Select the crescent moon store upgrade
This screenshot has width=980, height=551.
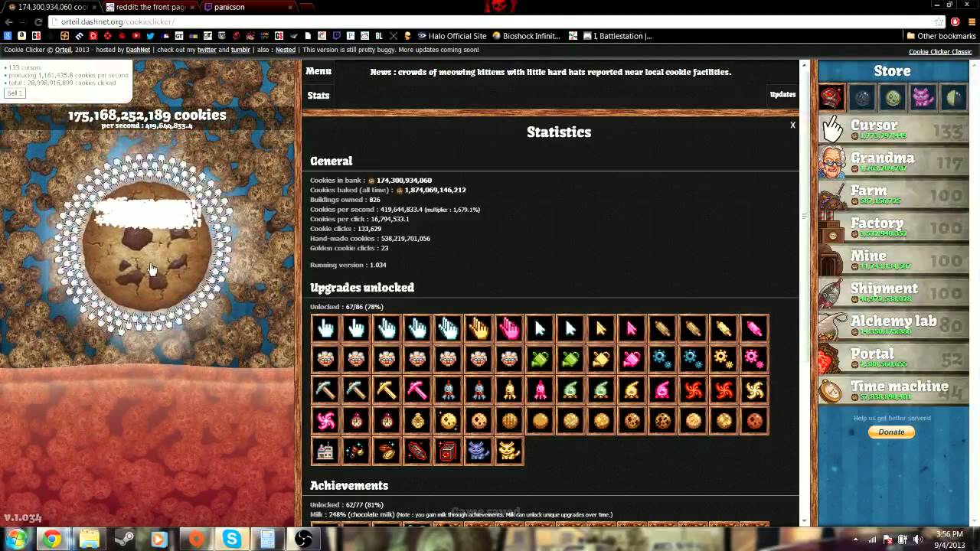[x=954, y=98]
